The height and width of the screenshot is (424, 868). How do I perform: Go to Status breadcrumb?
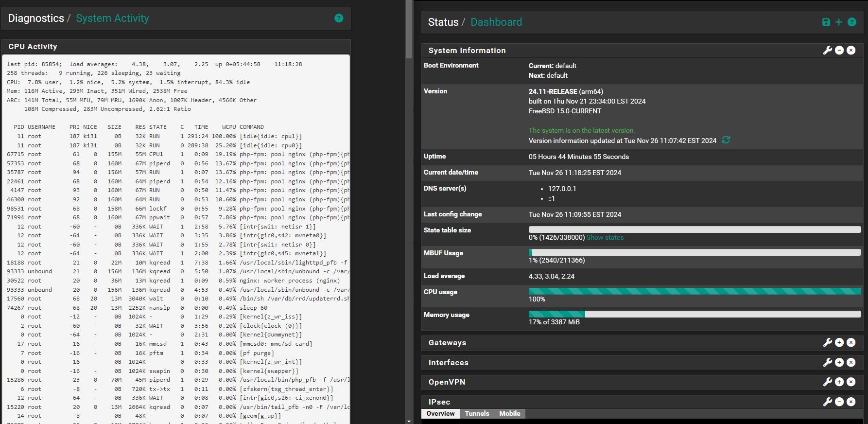[x=443, y=22]
